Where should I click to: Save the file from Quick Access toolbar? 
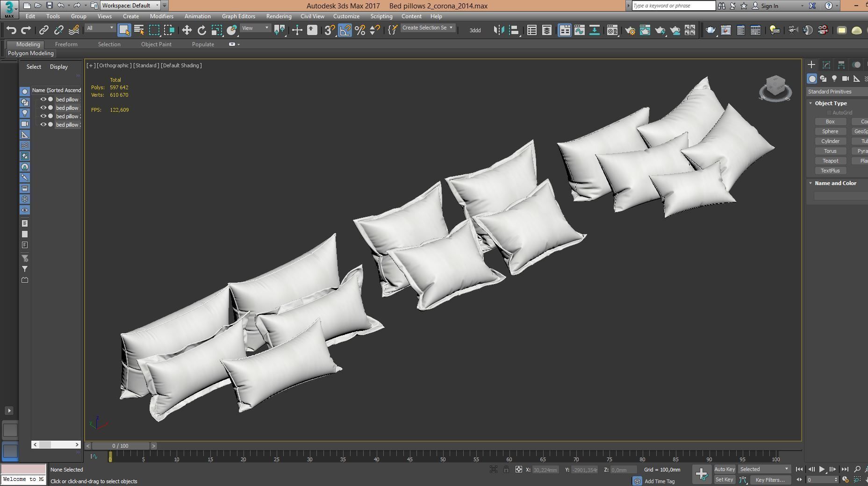pyautogui.click(x=50, y=6)
